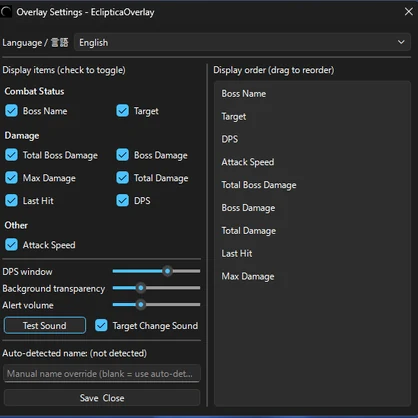This screenshot has height=418, width=418.
Task: Select Attack Speed in the display order list
Action: coord(312,162)
